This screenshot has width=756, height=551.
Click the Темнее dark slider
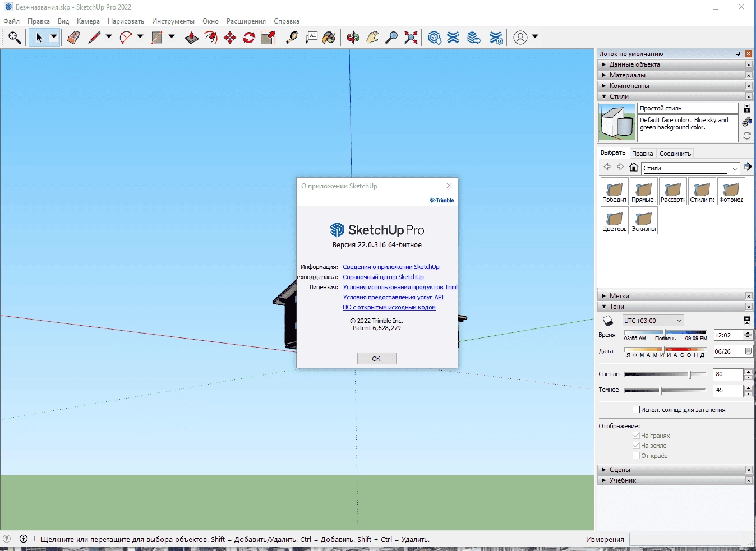click(665, 391)
